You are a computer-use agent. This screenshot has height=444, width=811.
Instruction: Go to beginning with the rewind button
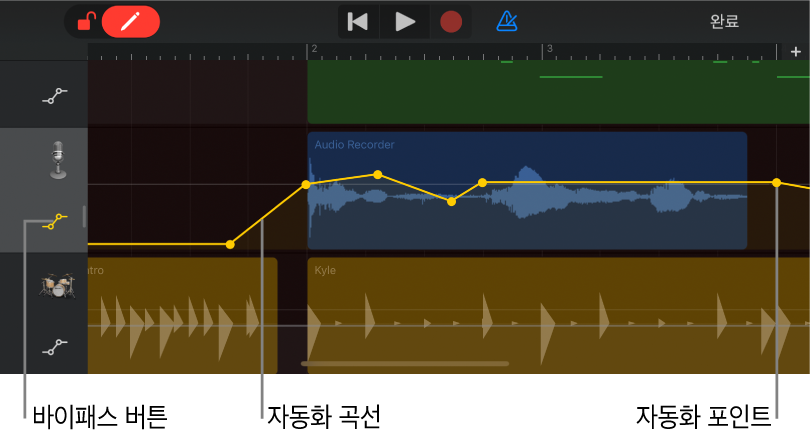click(357, 21)
